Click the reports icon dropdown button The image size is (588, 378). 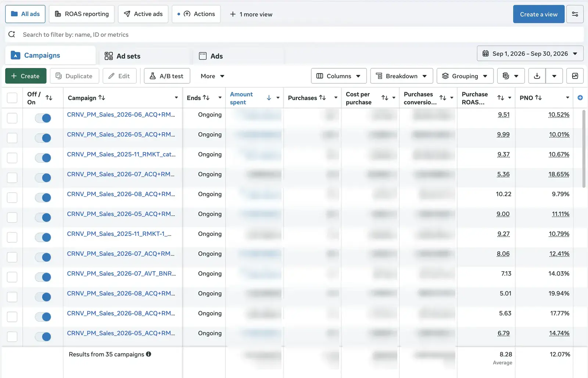510,76
